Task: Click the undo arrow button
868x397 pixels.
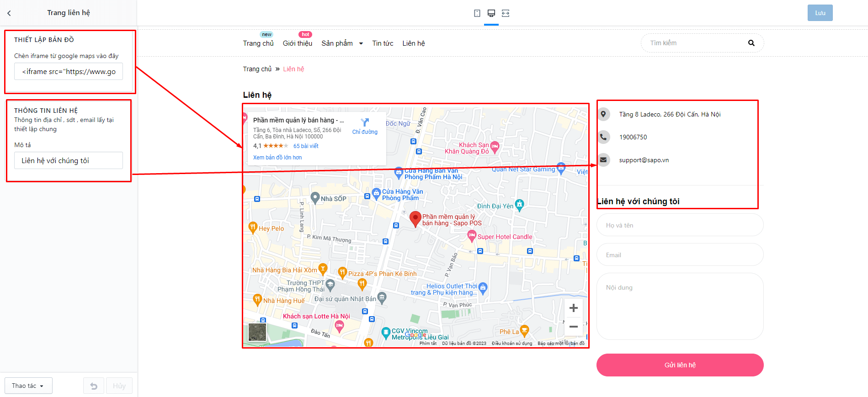Action: coord(94,386)
